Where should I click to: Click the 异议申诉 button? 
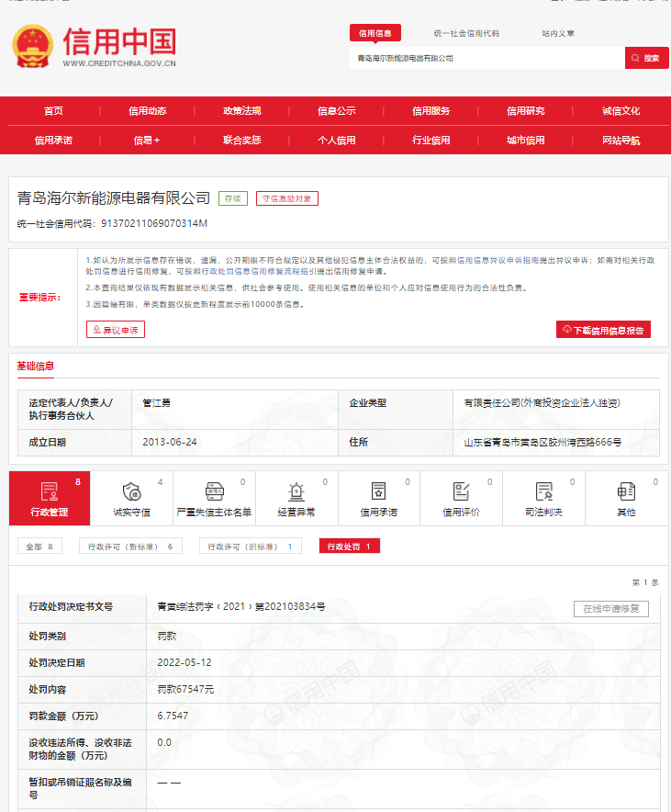[116, 330]
